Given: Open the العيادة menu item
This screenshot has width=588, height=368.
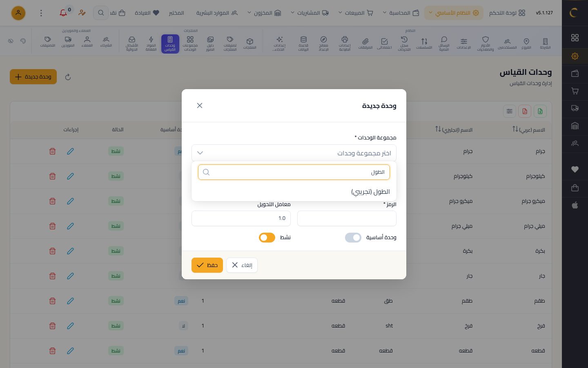Looking at the screenshot, I should pyautogui.click(x=147, y=13).
